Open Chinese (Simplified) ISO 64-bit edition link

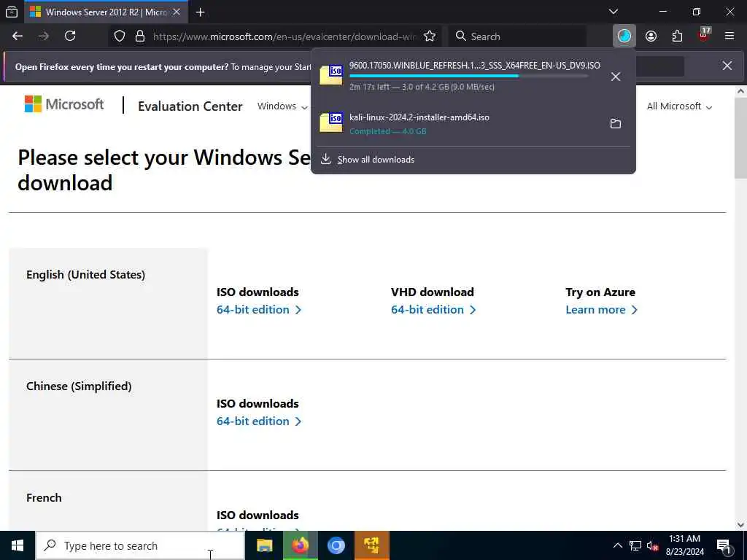[259, 421]
